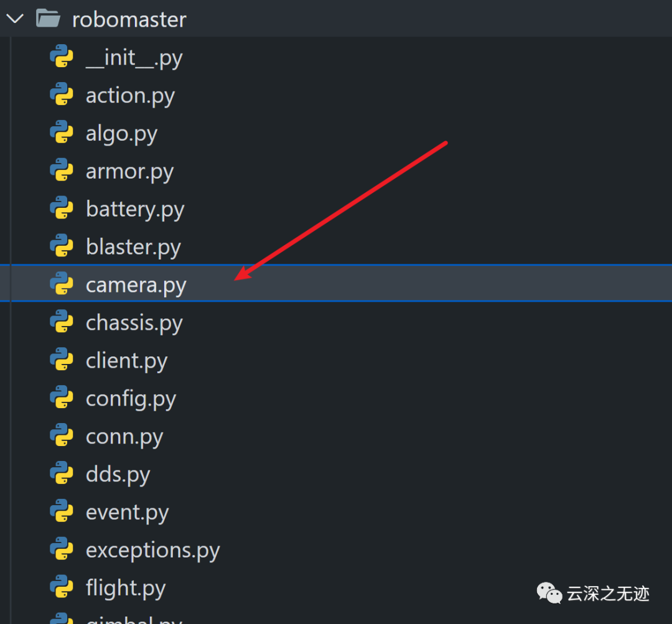This screenshot has height=624, width=672.
Task: Collapse the robomaster folder chevron
Action: [15, 19]
